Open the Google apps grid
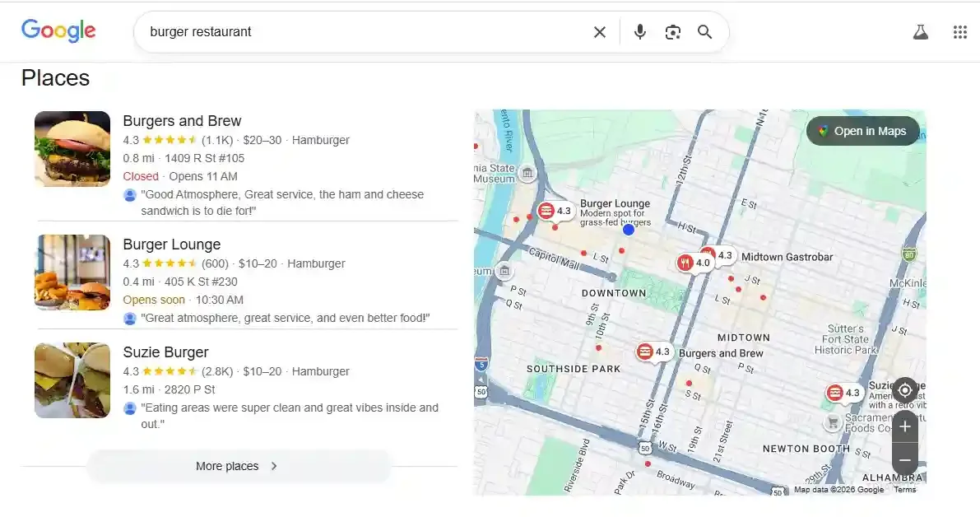Screen dimensions: 980x517 [959, 31]
